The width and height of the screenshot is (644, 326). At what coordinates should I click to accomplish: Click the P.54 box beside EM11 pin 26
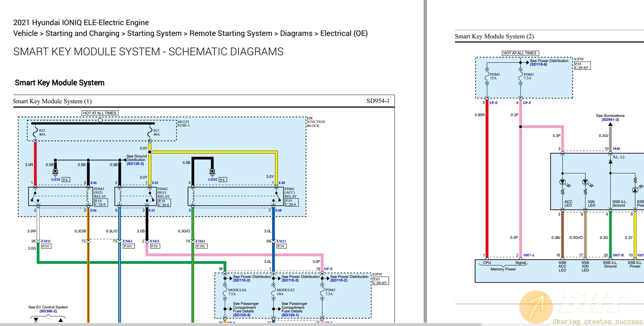coord(46,246)
